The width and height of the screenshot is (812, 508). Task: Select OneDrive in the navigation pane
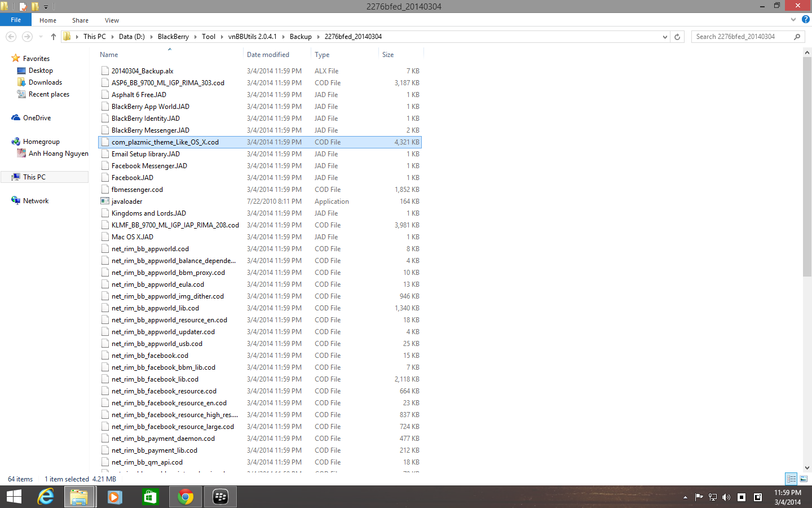click(x=37, y=118)
